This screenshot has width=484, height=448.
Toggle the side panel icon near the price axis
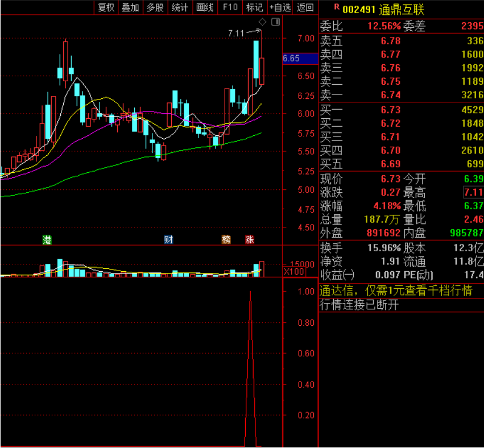276,22
